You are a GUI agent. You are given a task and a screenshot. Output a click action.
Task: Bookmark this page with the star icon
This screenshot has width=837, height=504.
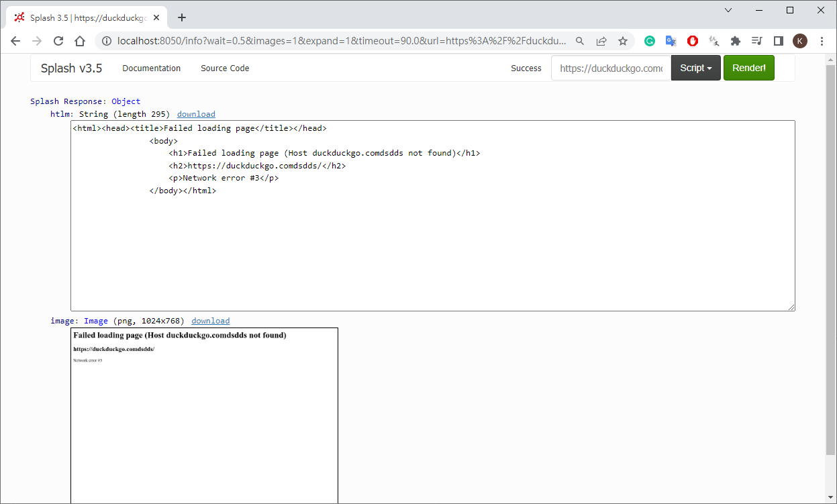coord(623,41)
